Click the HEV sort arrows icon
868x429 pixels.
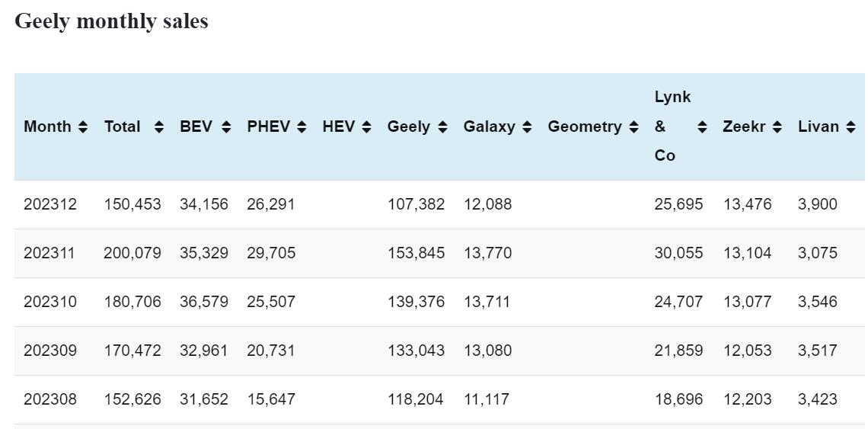366,127
